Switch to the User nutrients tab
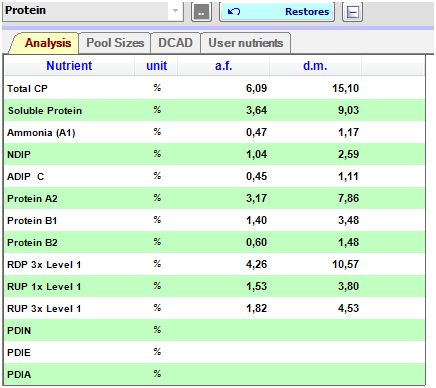This screenshot has width=436, height=388. pyautogui.click(x=246, y=43)
